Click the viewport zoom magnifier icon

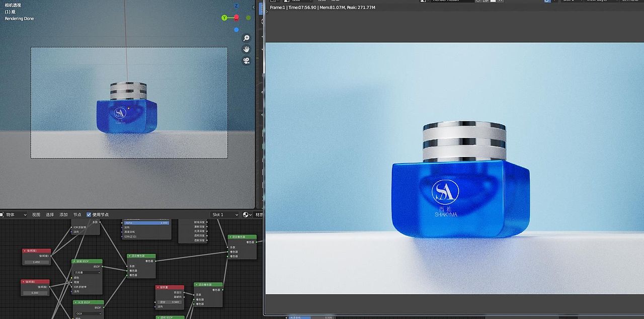(x=247, y=38)
